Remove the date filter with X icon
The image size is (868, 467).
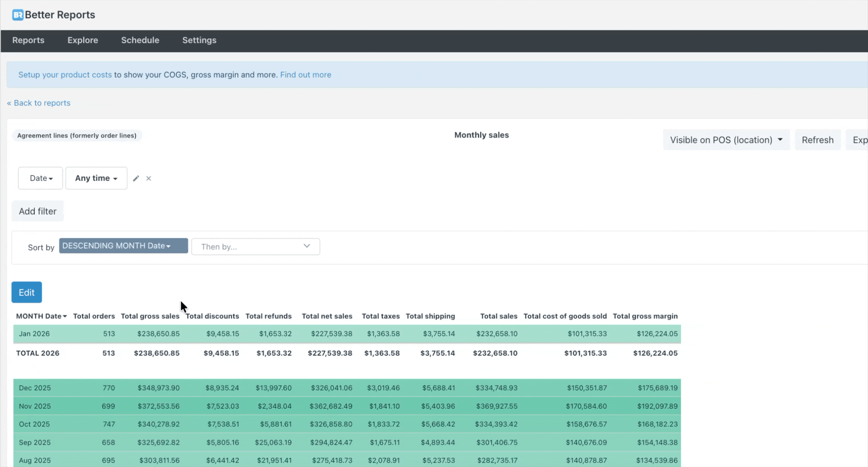149,178
